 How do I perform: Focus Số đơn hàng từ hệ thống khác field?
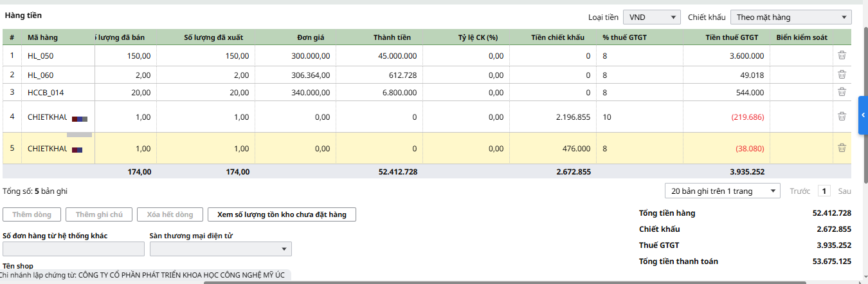pyautogui.click(x=73, y=249)
